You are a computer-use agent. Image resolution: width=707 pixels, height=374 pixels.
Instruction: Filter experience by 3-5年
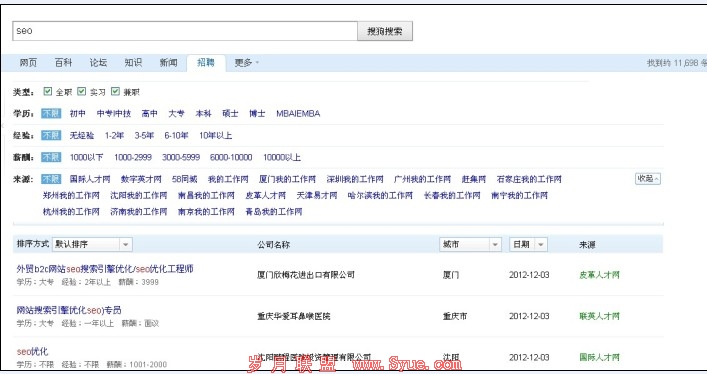(144, 135)
